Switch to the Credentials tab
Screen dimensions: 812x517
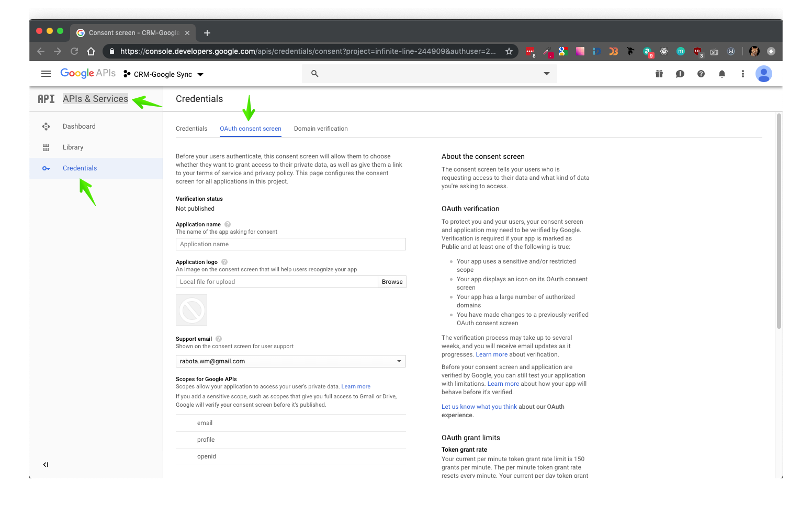(x=191, y=129)
